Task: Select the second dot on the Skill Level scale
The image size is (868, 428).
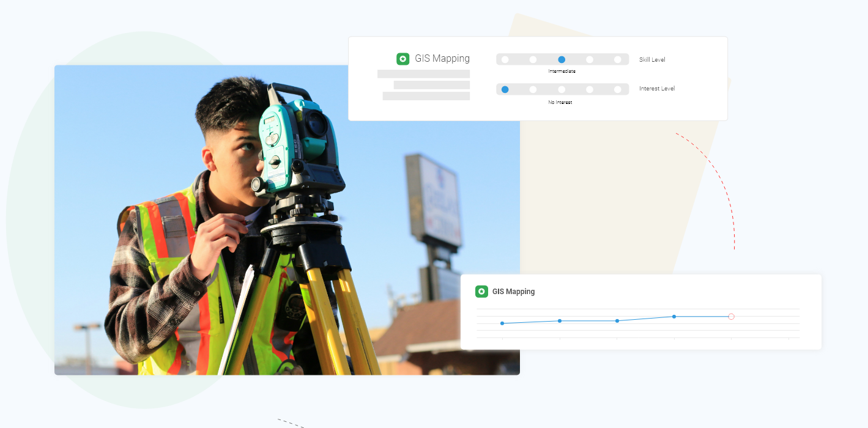Action: pos(533,59)
